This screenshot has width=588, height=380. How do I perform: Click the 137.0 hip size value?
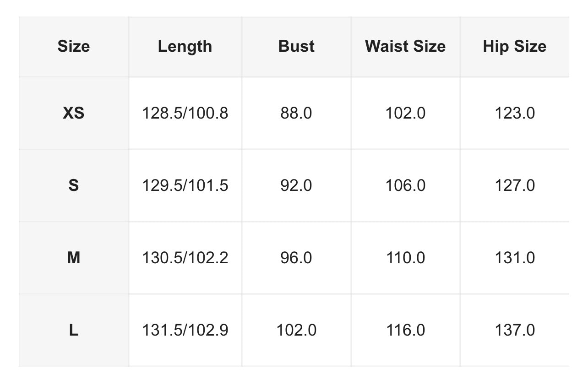coord(514,330)
